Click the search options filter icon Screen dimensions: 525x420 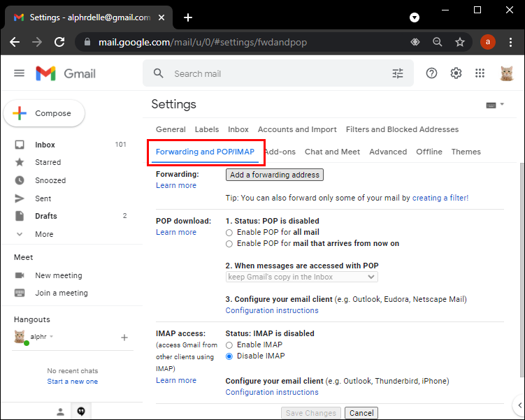[x=398, y=73]
